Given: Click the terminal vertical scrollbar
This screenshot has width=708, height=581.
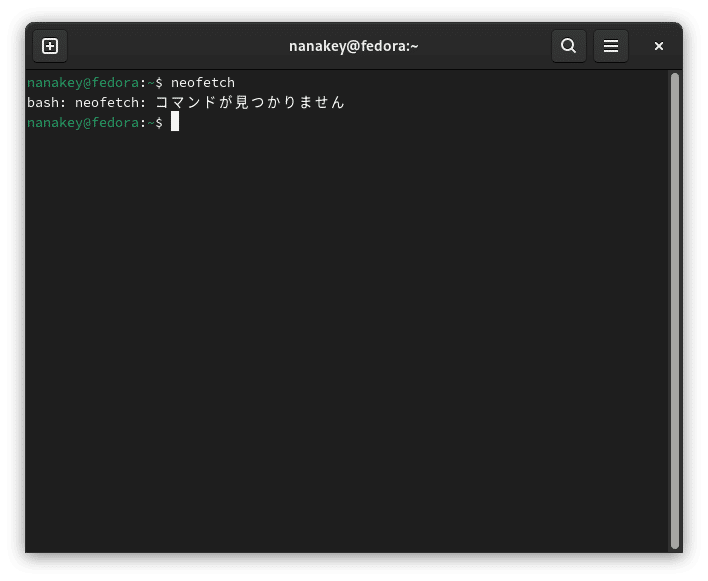Looking at the screenshot, I should click(x=675, y=311).
